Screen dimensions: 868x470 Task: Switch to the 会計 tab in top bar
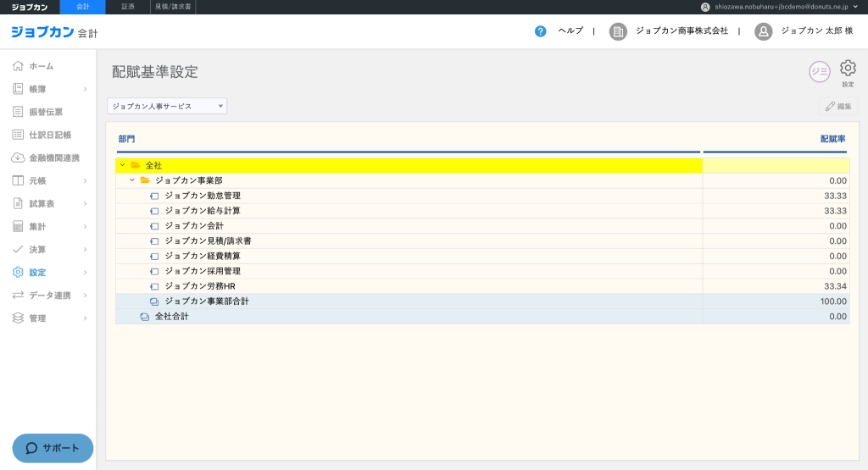(82, 7)
